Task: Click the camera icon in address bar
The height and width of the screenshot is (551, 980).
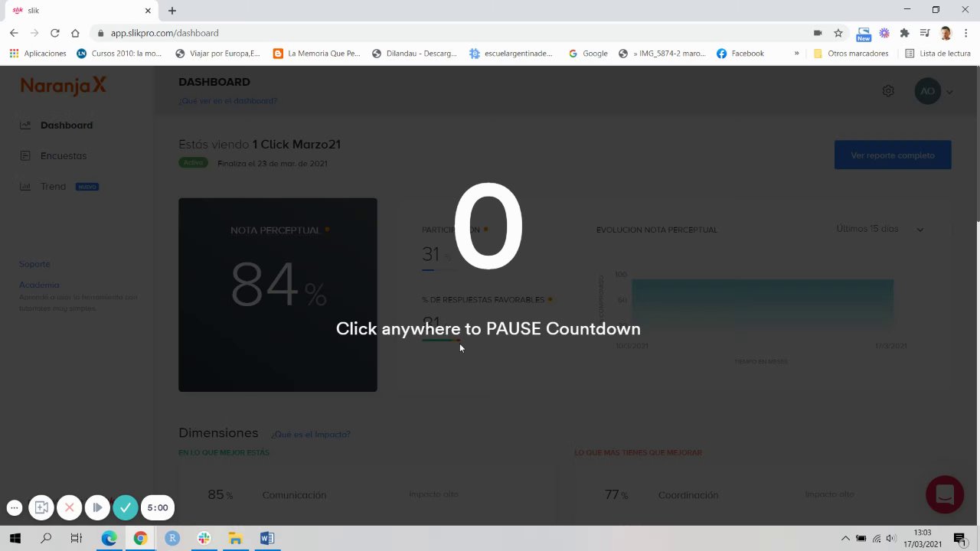Action: tap(818, 33)
